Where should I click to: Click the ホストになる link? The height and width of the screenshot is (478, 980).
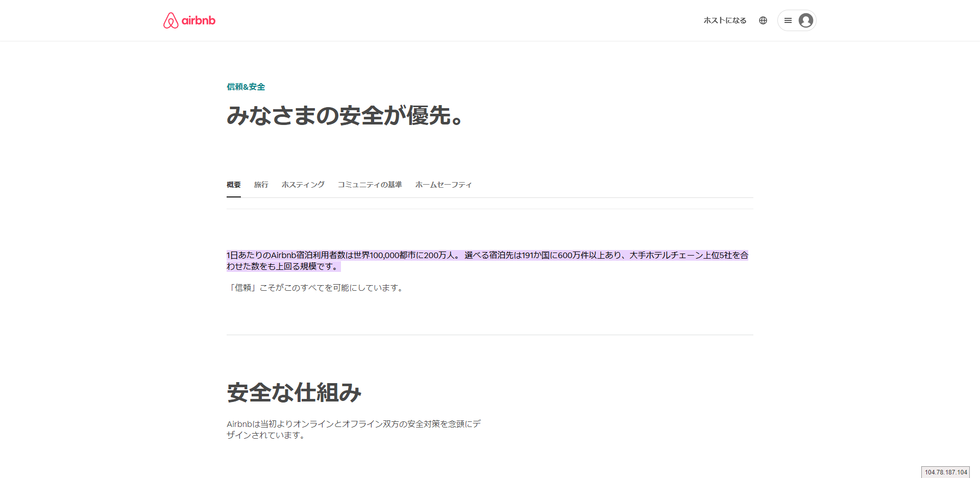pos(725,20)
